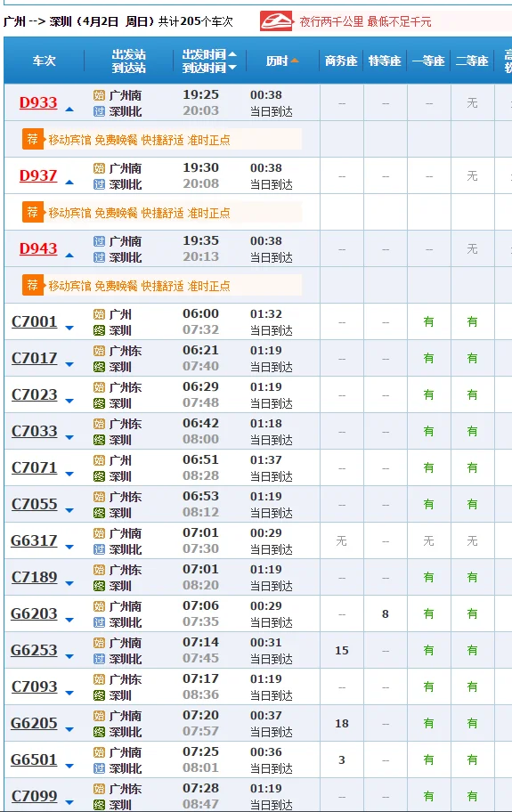
Task: Click the 过 icon beside 广州南 for D943
Action: click(100, 241)
